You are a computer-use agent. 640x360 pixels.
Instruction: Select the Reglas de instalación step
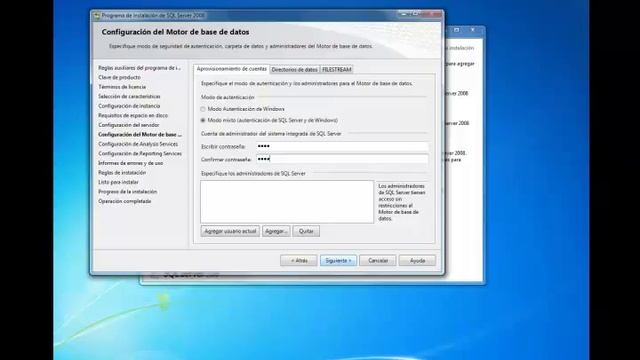122,173
